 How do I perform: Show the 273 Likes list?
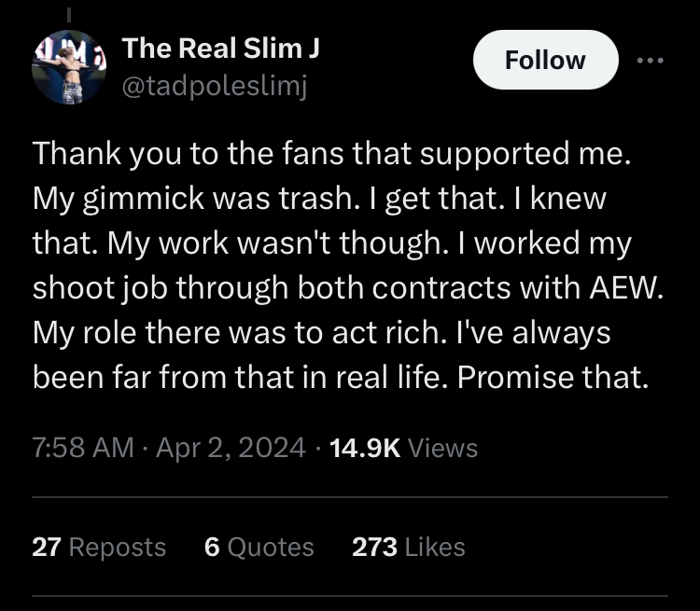click(x=409, y=548)
